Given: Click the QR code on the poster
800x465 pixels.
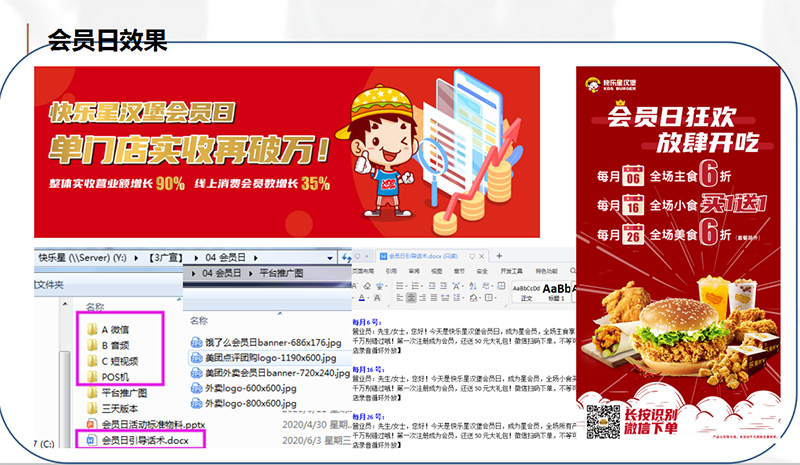Looking at the screenshot, I should (603, 422).
